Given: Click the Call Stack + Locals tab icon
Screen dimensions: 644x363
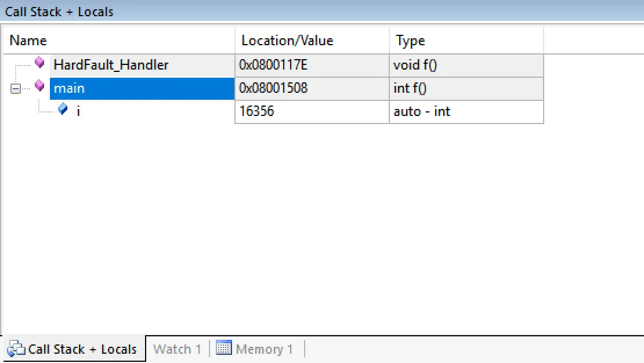Looking at the screenshot, I should point(16,349).
